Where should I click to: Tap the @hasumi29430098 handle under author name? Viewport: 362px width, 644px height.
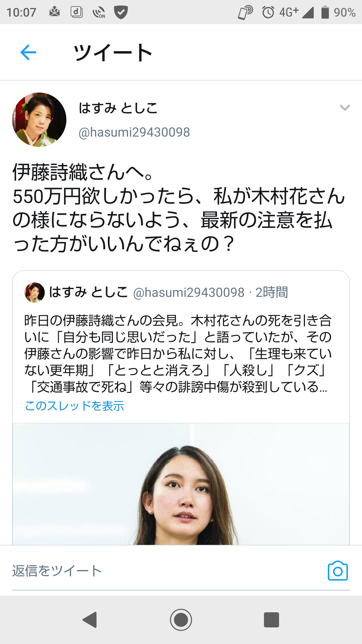pyautogui.click(x=134, y=132)
